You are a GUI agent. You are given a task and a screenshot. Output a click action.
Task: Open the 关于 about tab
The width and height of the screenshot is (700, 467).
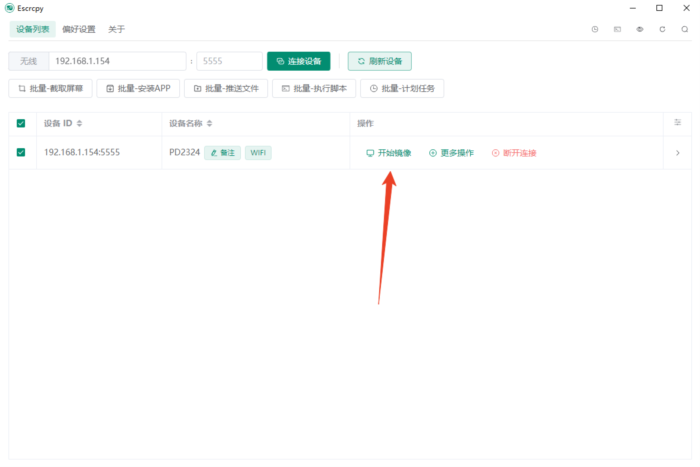tap(116, 29)
